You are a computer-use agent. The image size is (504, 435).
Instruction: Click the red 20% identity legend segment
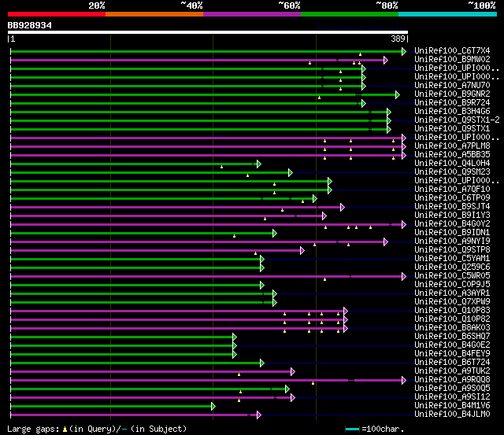[x=57, y=14]
